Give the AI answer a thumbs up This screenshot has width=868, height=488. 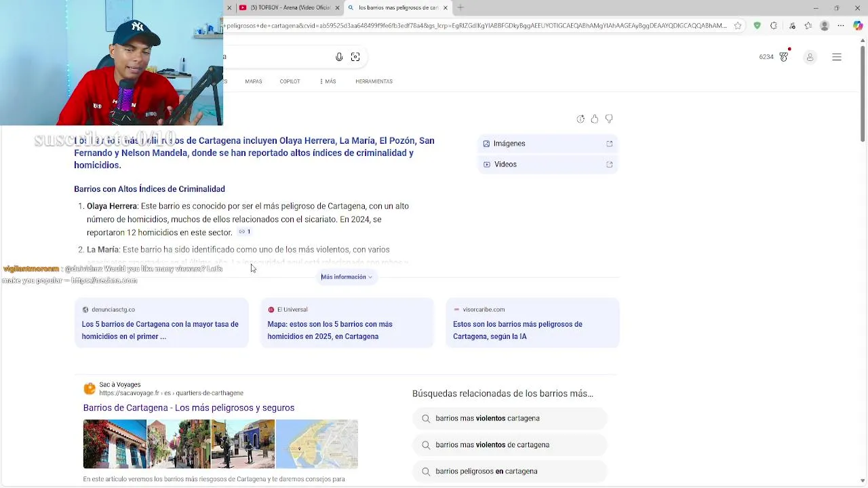click(595, 119)
